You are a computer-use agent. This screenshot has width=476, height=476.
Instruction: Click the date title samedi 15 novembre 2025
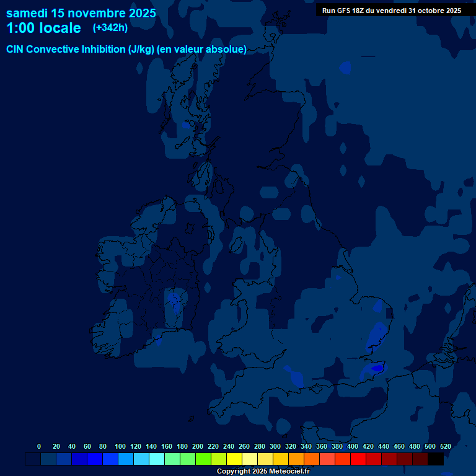(81, 13)
